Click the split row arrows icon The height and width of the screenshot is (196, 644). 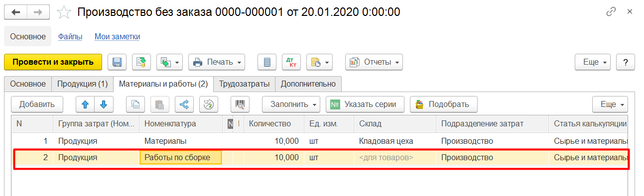click(x=184, y=104)
